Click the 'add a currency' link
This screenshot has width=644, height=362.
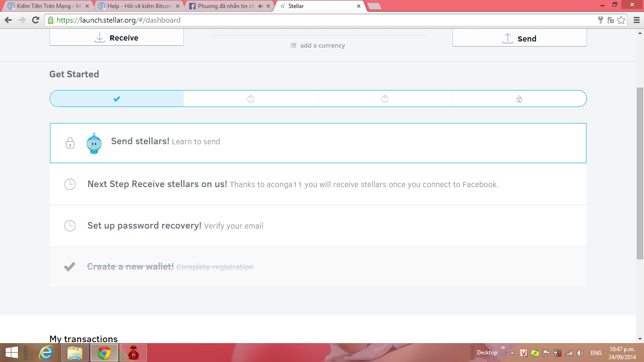coord(318,45)
